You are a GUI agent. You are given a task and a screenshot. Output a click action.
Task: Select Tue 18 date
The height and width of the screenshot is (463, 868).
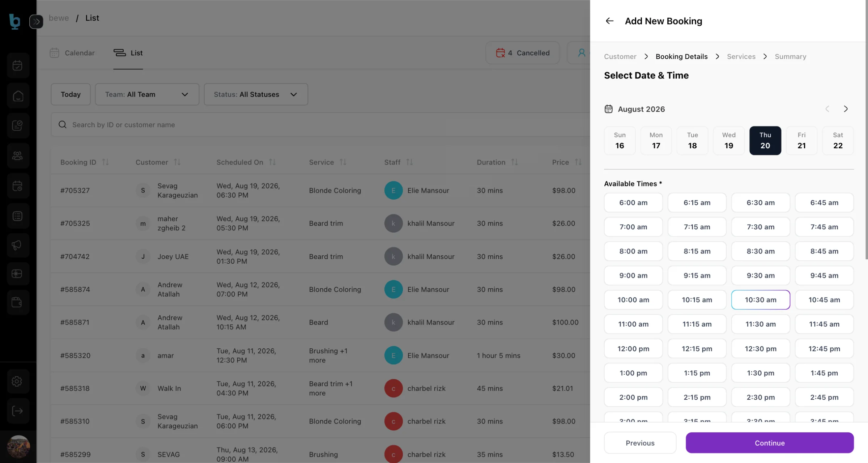pos(692,140)
